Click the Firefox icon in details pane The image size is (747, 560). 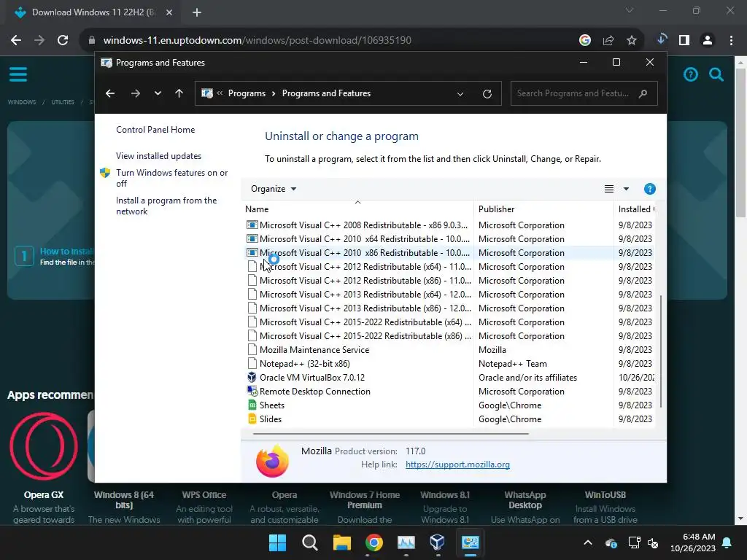coord(272,461)
